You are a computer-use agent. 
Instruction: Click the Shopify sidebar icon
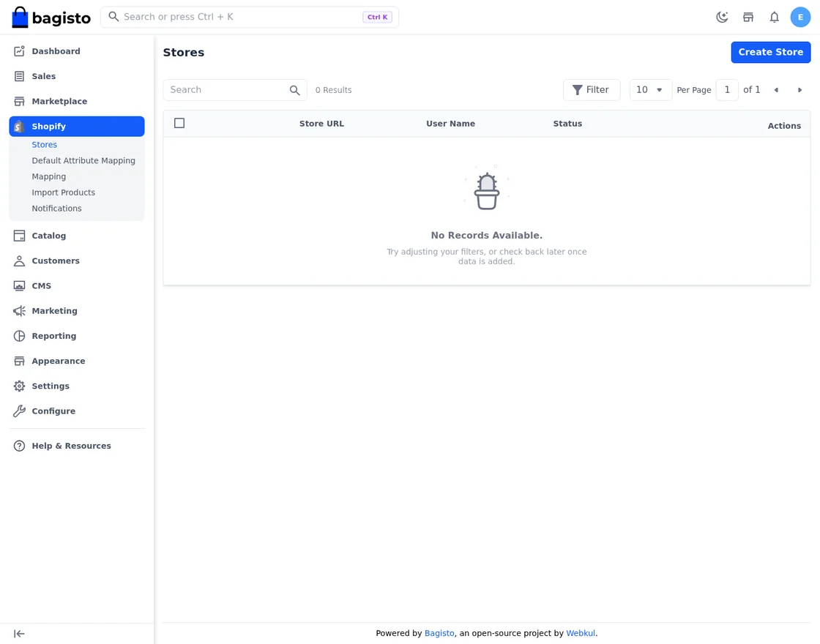(19, 127)
